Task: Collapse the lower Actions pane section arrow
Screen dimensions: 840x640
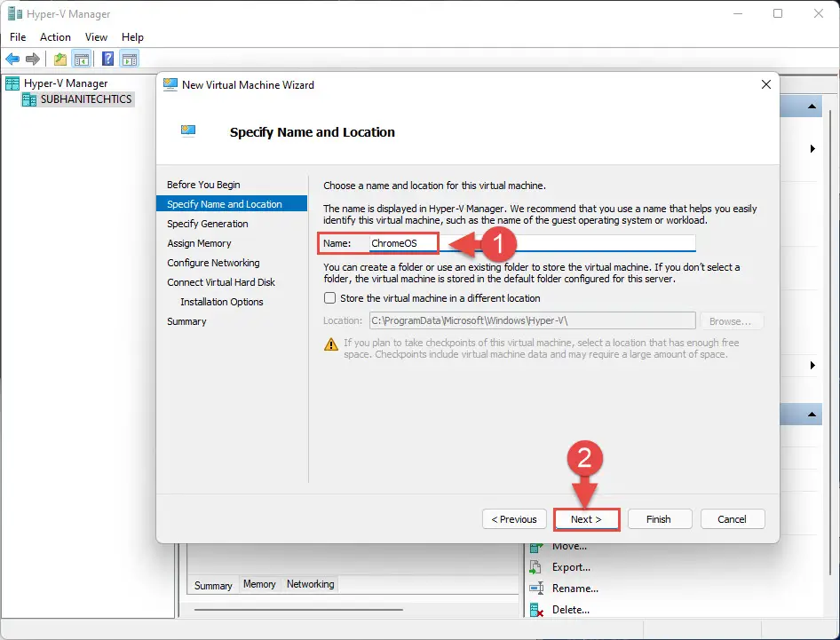Action: click(x=812, y=415)
